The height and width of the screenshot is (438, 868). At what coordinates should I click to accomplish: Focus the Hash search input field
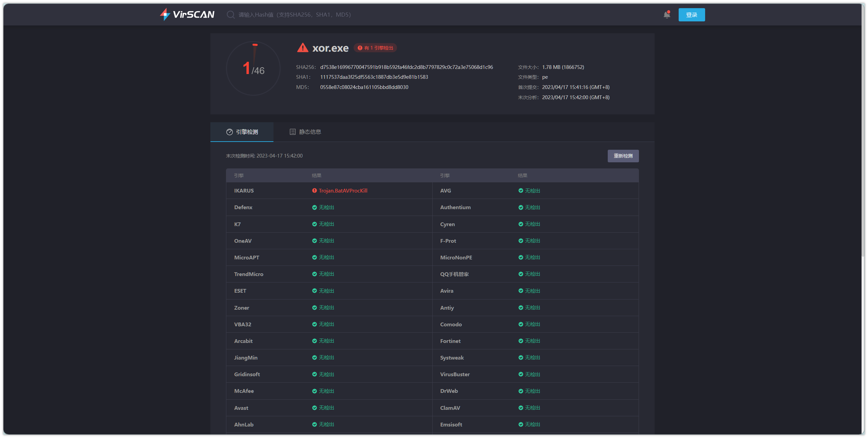pos(295,15)
